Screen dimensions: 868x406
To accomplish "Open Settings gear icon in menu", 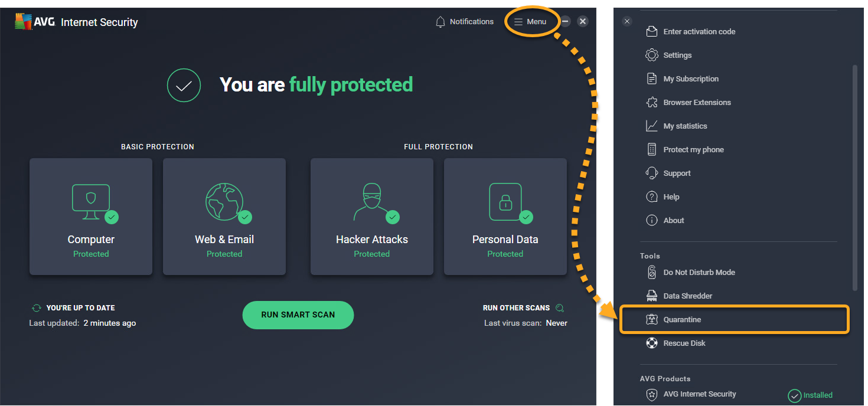I will coord(652,55).
